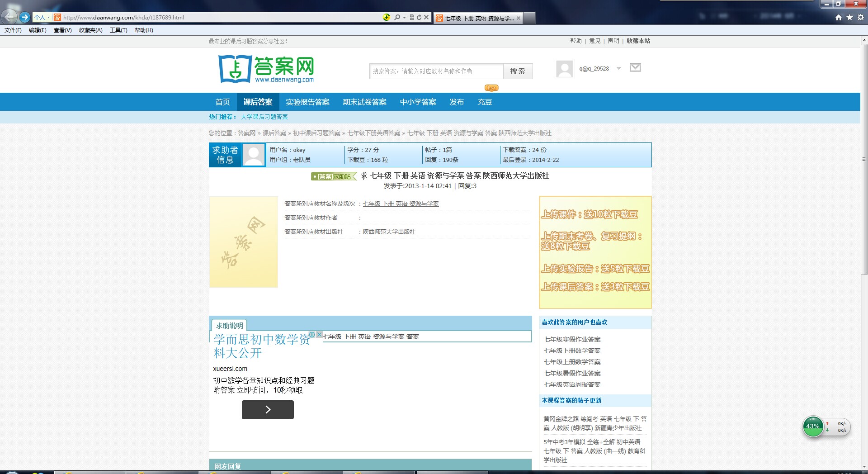
Task: Go forward with the browser Forward arrow
Action: 25,17
